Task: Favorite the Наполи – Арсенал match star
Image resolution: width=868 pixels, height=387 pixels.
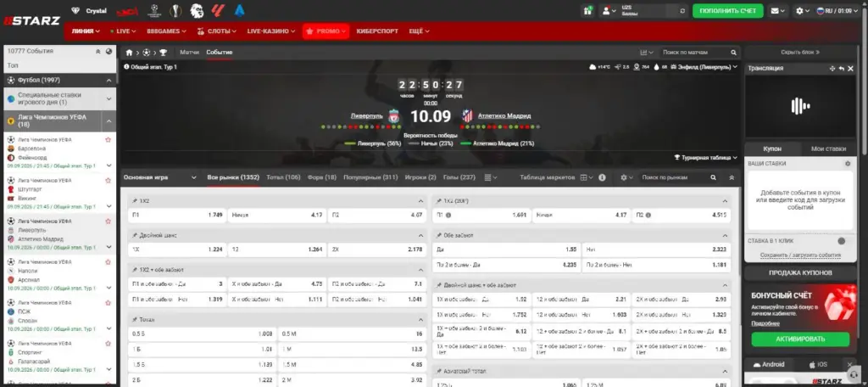Action: 108,261
